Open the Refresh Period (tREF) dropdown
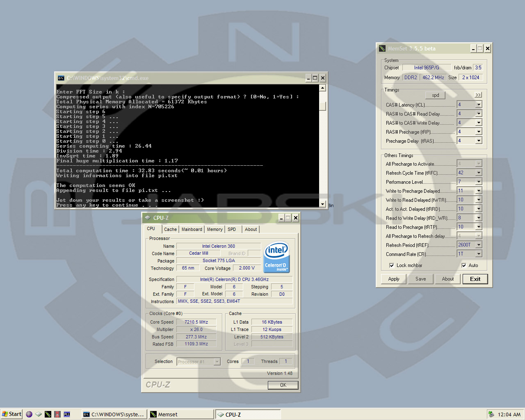 pyautogui.click(x=479, y=245)
